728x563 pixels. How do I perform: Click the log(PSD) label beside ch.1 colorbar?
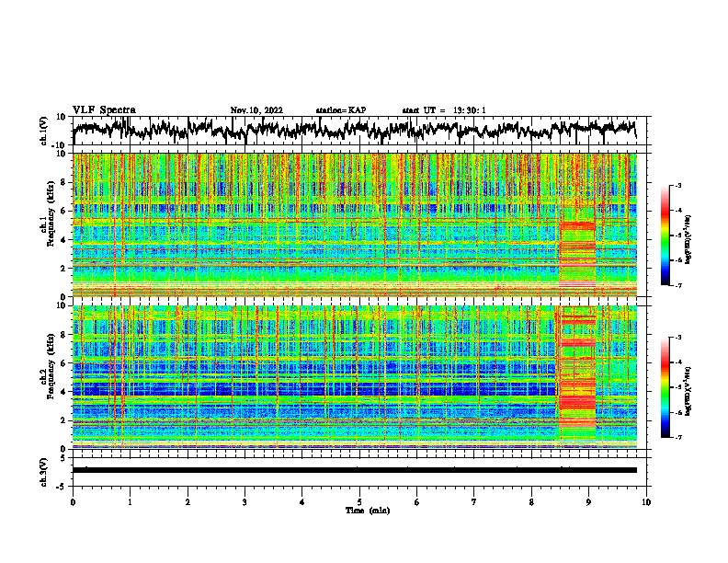[x=688, y=239]
